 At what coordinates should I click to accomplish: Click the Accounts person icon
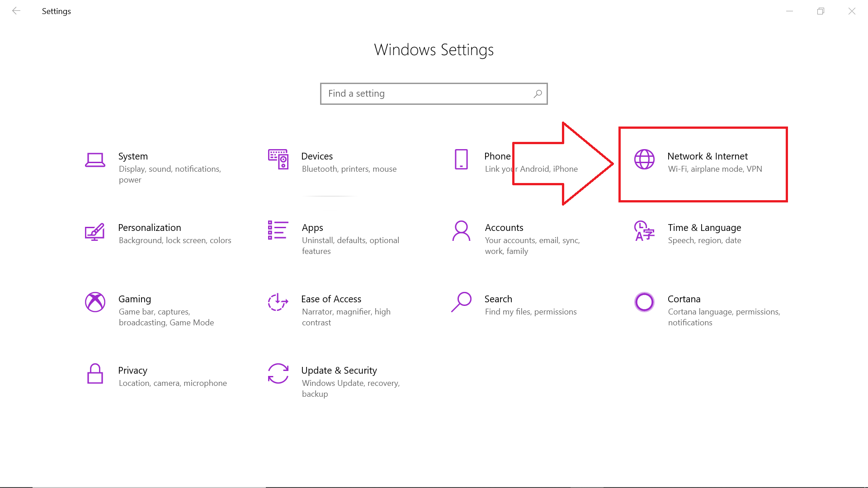[461, 231]
